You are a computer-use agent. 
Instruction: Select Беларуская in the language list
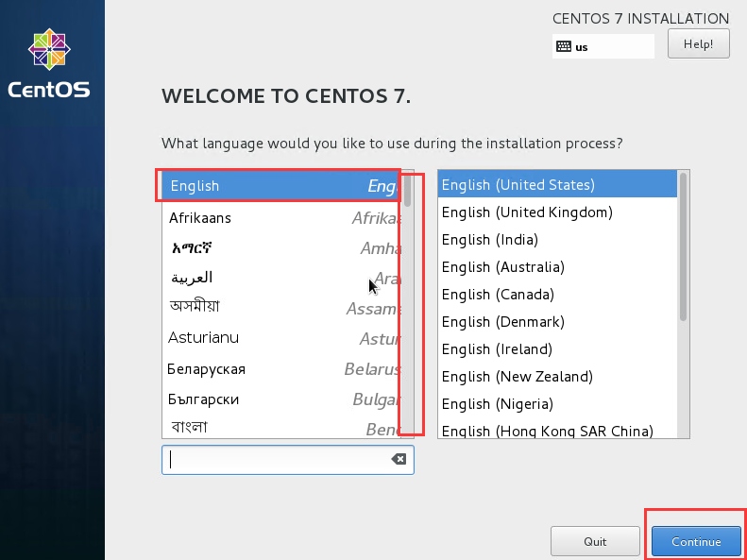click(282, 369)
